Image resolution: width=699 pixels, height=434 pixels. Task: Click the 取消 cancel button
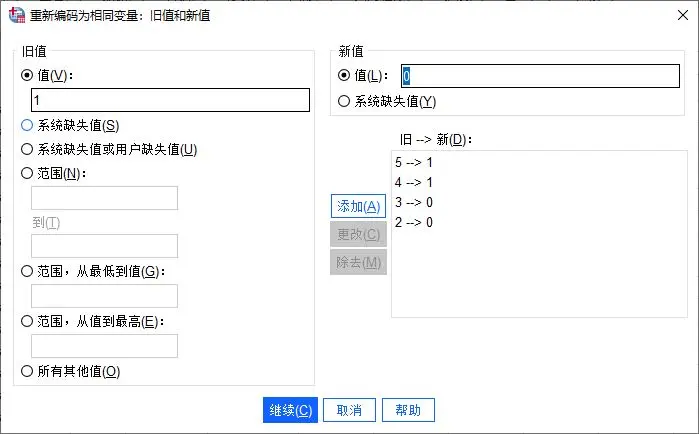(349, 410)
